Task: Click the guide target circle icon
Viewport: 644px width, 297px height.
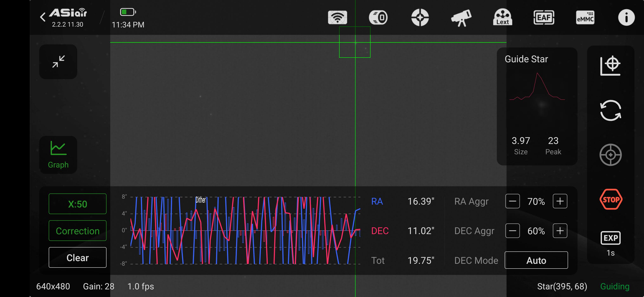Action: 611,155
